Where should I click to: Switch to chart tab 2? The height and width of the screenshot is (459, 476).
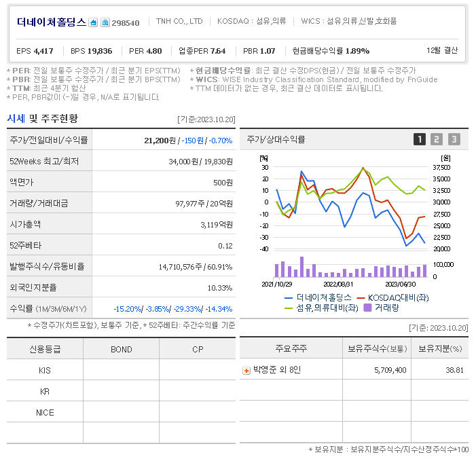click(437, 139)
